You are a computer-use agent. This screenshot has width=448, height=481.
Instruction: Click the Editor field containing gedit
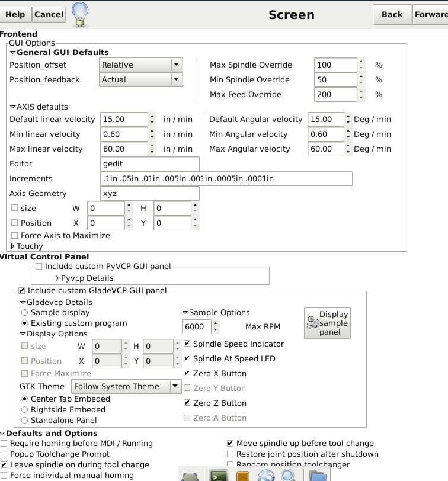point(150,163)
